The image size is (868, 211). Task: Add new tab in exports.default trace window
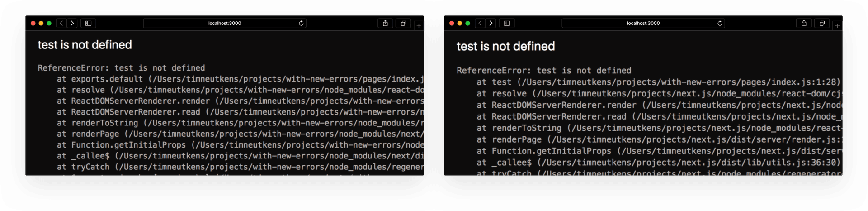click(x=419, y=26)
